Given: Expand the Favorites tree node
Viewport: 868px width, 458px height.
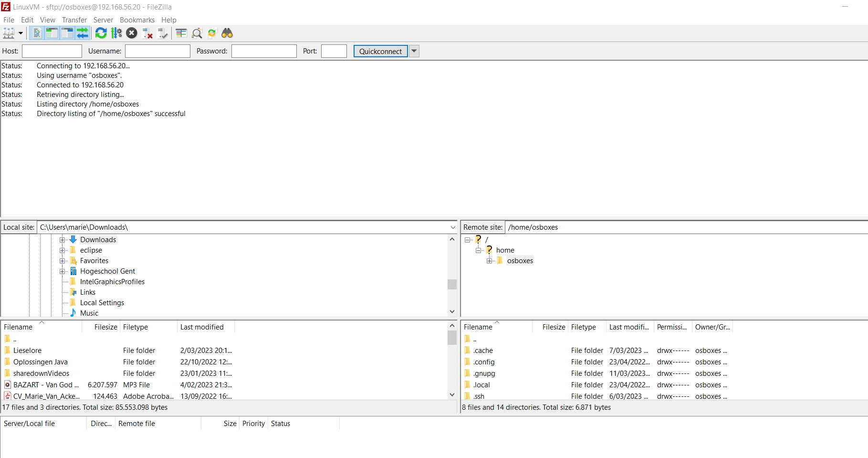Looking at the screenshot, I should tap(62, 261).
